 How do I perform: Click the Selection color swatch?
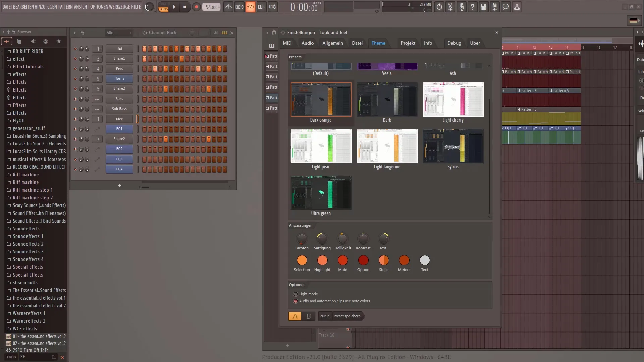click(x=302, y=260)
